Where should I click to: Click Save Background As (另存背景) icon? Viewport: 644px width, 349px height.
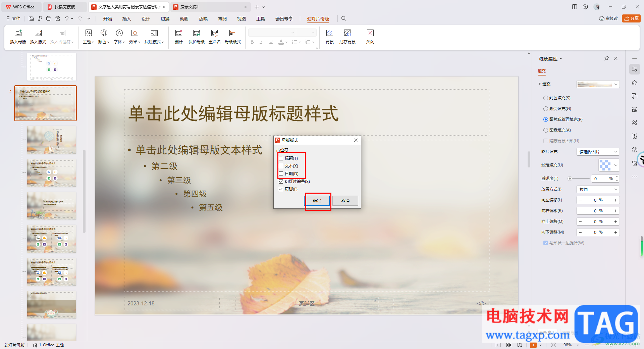click(x=347, y=33)
